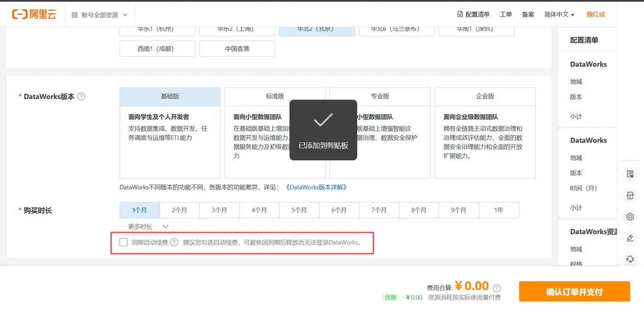Click 时间（月） in the configuration list
This screenshot has width=644, height=319.
(x=583, y=188)
